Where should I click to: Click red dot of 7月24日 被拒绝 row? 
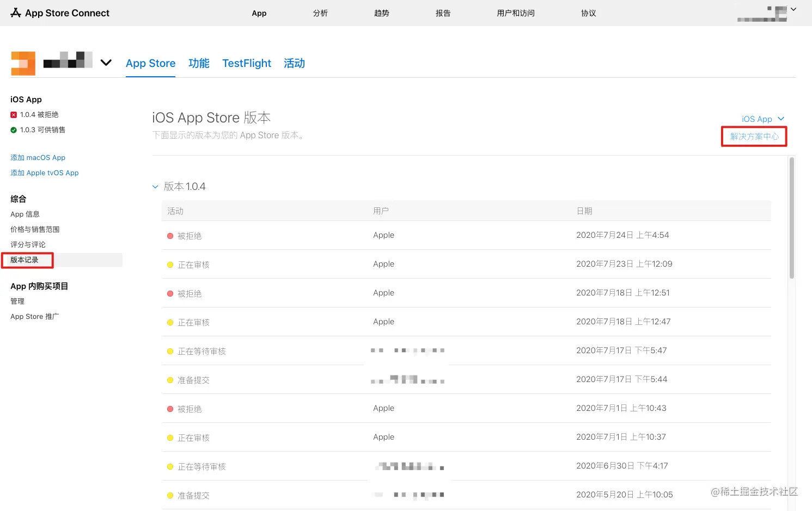click(170, 236)
